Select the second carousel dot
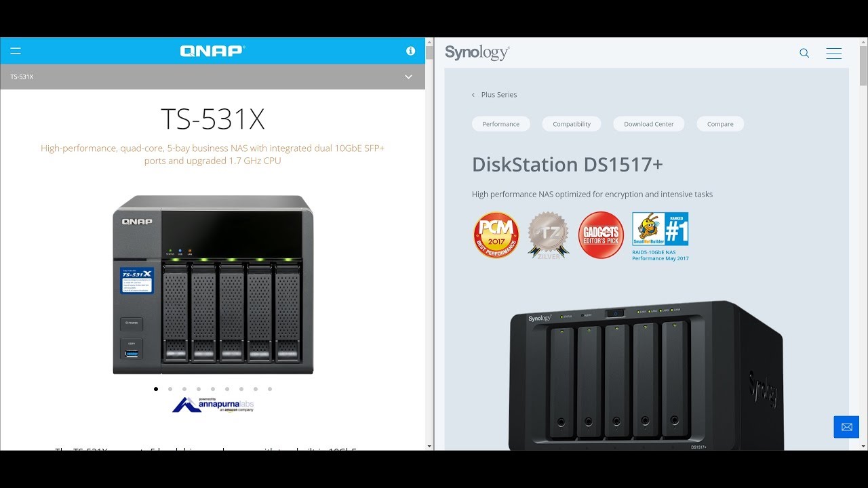Image resolution: width=868 pixels, height=488 pixels. (170, 389)
